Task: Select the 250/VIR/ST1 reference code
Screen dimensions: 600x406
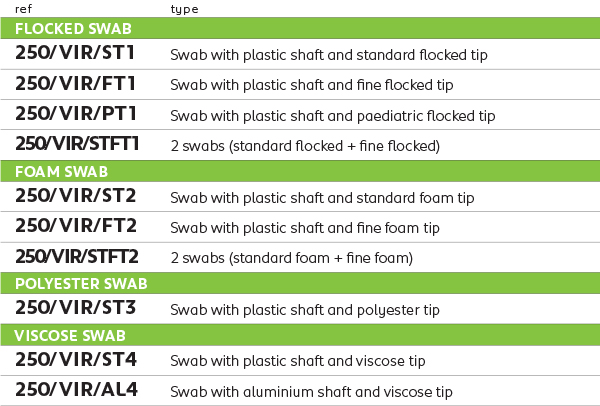Action: coord(75,53)
